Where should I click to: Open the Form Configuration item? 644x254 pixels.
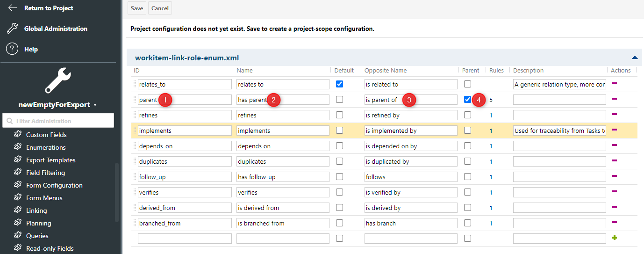[54, 185]
